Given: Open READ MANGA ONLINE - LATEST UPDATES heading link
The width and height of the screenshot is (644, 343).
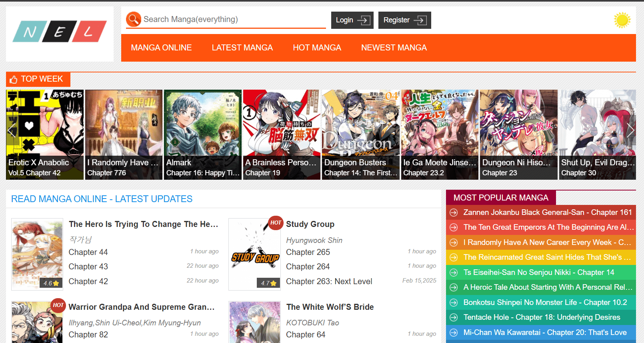Looking at the screenshot, I should click(102, 199).
